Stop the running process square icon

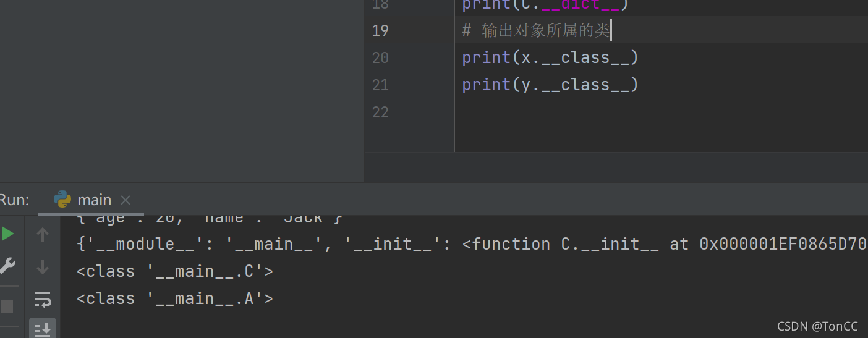(x=7, y=306)
